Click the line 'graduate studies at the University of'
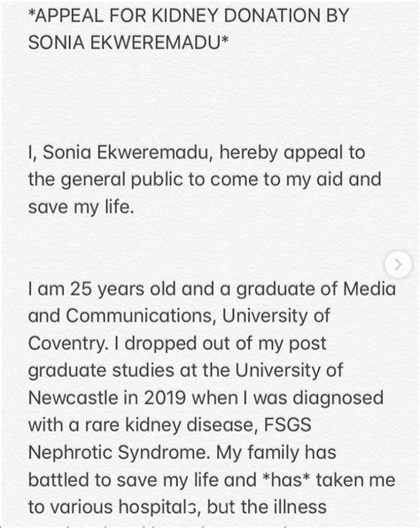The height and width of the screenshot is (528, 420). (185, 370)
